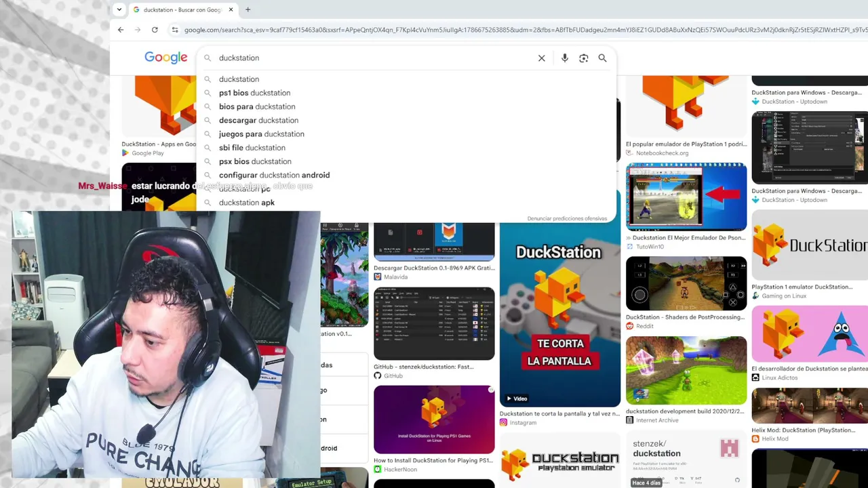Click the HackerNoon source icon
The height and width of the screenshot is (488, 868).
coord(378,469)
